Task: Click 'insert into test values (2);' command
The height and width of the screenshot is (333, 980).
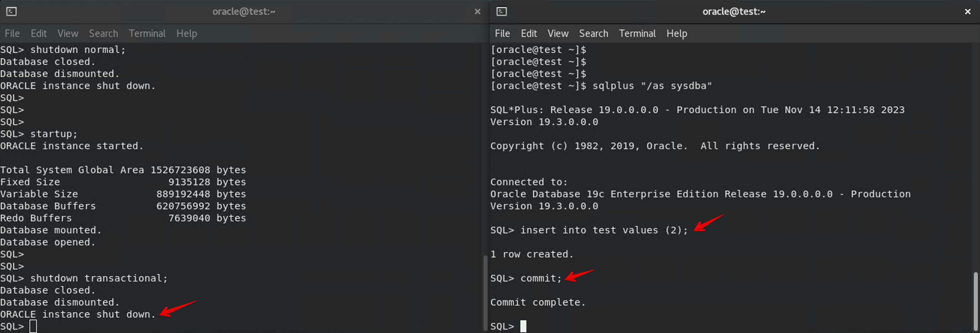Action: click(x=604, y=230)
